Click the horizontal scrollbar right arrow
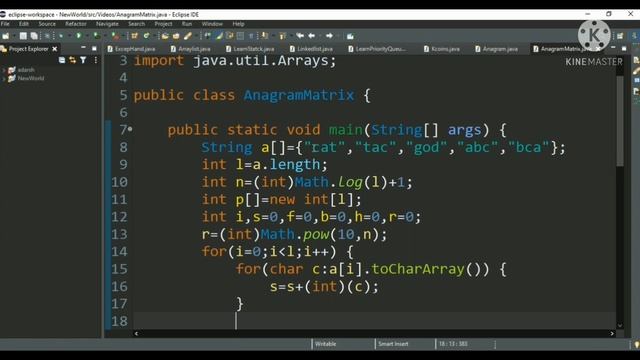Screen dimensions: 640x360 pos(612,333)
